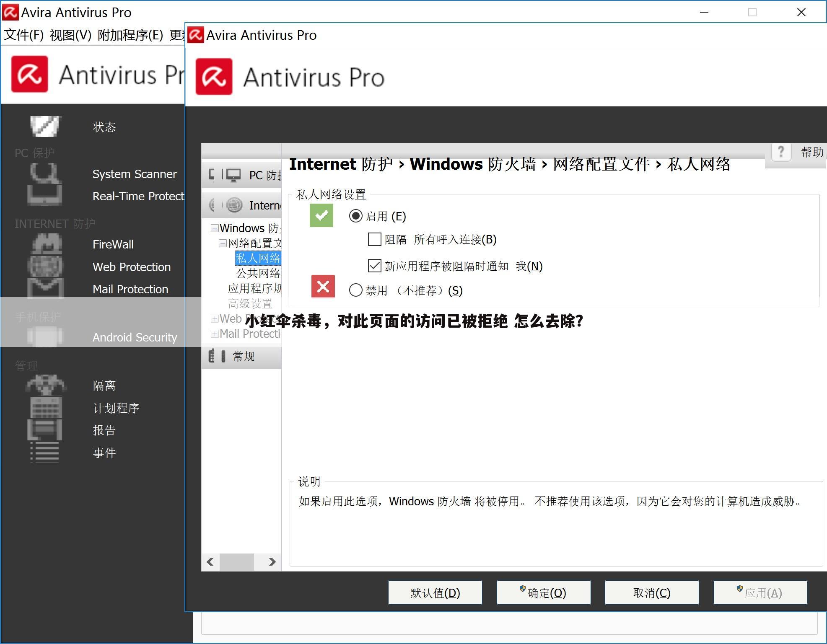Screen dimensions: 827x644
Task: Click the 帮助 help link
Action: point(812,152)
